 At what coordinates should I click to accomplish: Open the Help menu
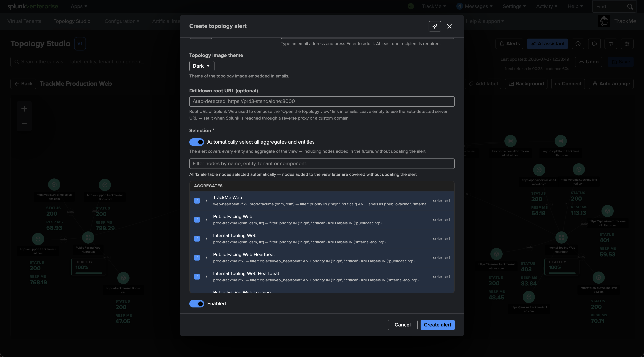click(575, 7)
